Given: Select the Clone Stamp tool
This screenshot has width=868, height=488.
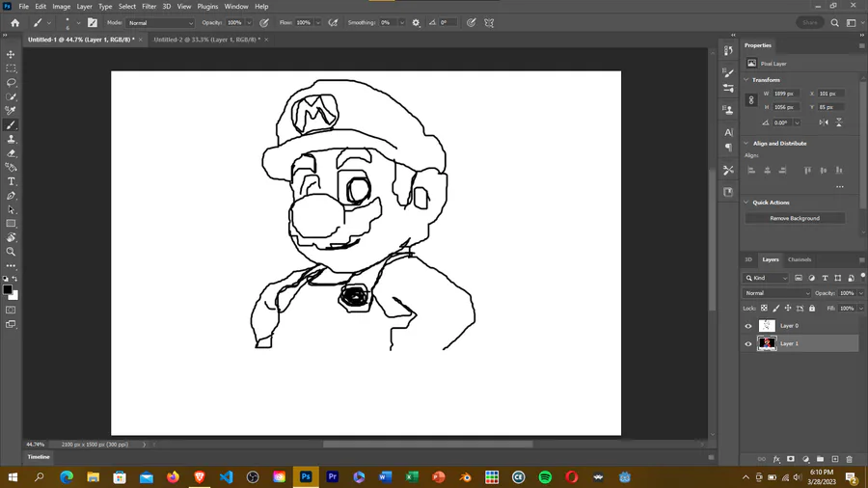Looking at the screenshot, I should (x=11, y=139).
